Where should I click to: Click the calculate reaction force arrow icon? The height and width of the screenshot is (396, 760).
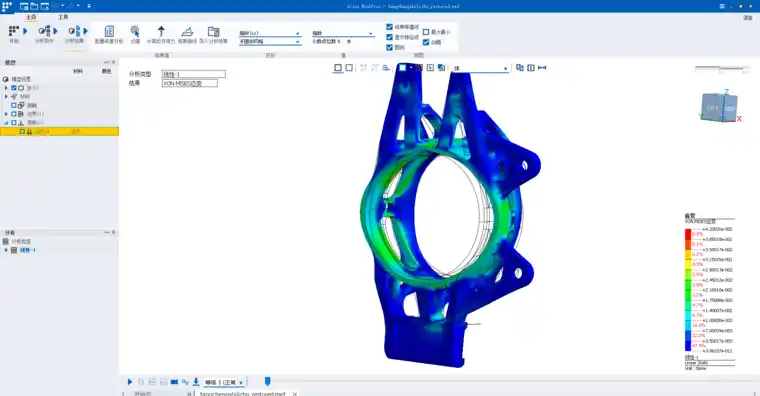tap(161, 32)
